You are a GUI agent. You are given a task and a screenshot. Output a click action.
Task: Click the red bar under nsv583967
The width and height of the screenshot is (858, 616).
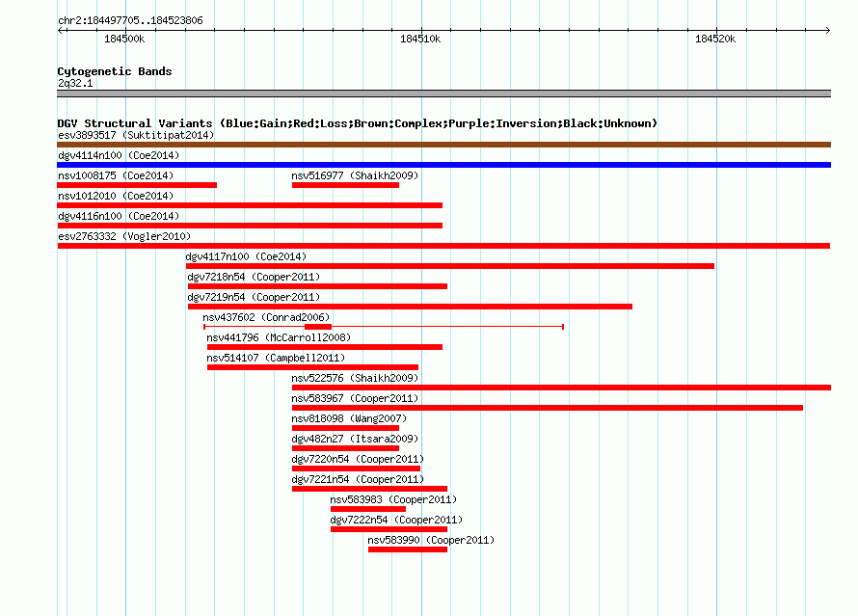548,408
